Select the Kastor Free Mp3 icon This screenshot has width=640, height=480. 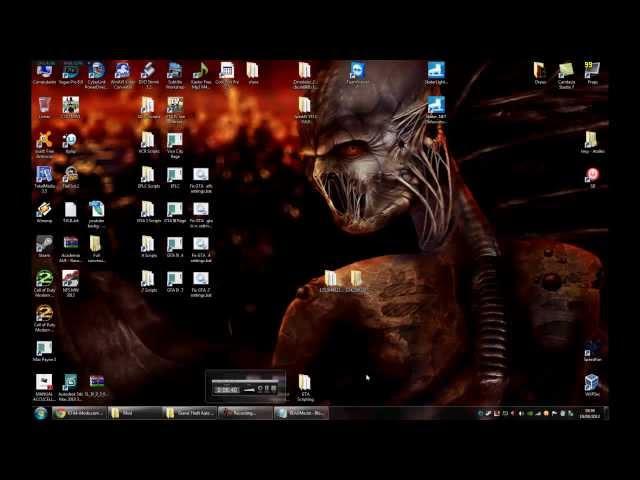[201, 75]
